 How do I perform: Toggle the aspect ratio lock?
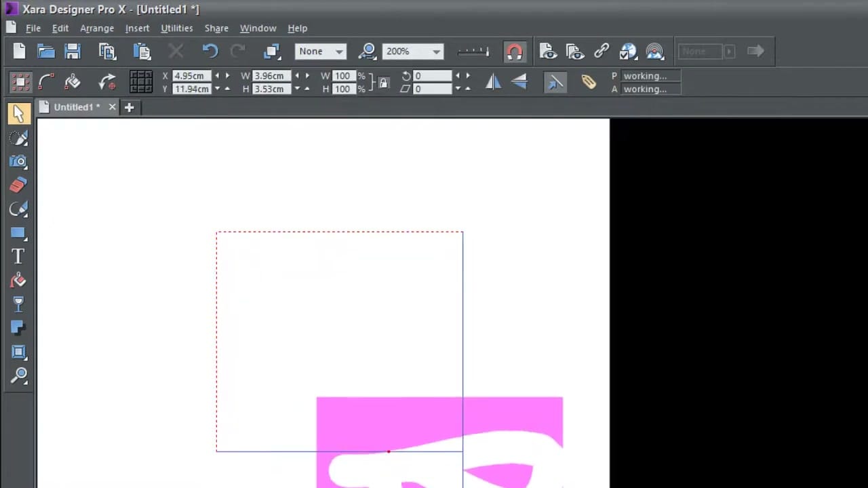(383, 82)
